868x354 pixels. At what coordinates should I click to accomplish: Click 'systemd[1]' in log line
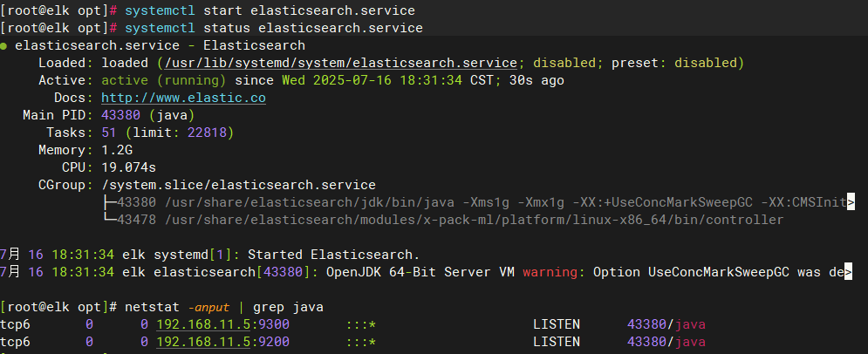192,255
